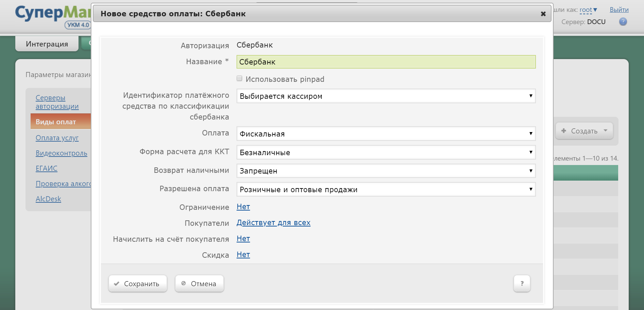Open dialog help with the question mark button

coord(522,284)
